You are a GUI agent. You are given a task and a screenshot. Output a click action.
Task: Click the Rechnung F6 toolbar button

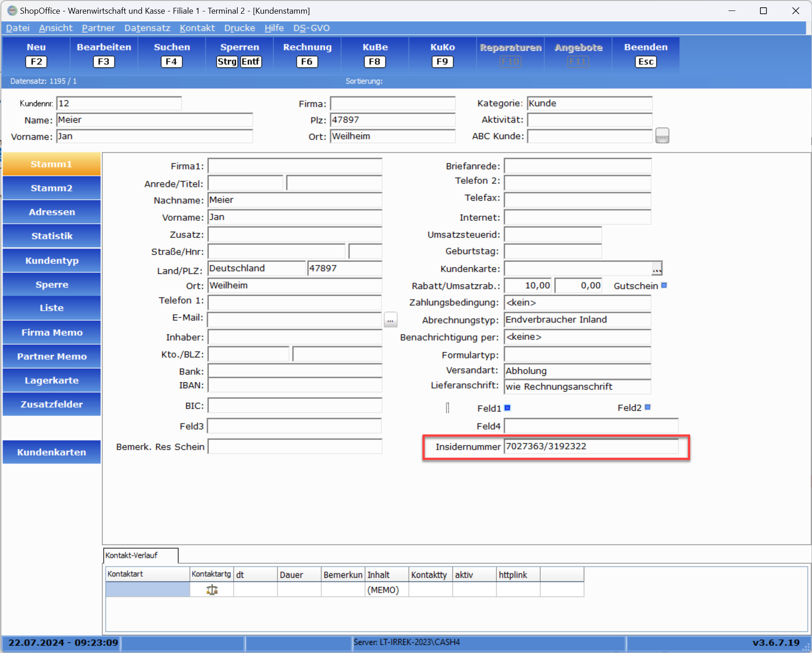point(307,55)
